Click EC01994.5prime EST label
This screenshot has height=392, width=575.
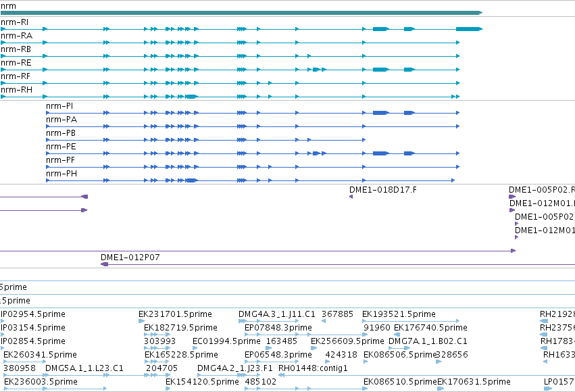pyautogui.click(x=226, y=341)
